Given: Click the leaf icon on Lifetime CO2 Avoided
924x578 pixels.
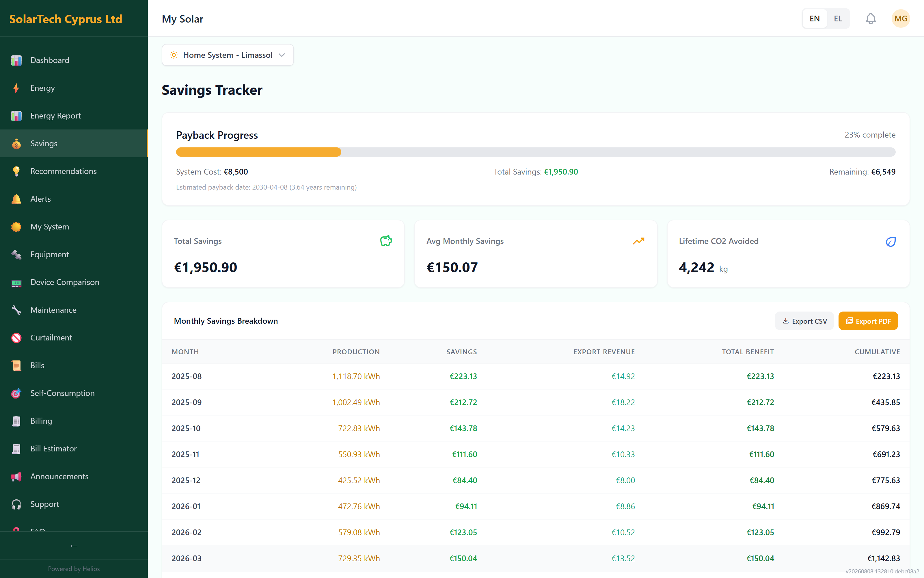Looking at the screenshot, I should tap(891, 242).
